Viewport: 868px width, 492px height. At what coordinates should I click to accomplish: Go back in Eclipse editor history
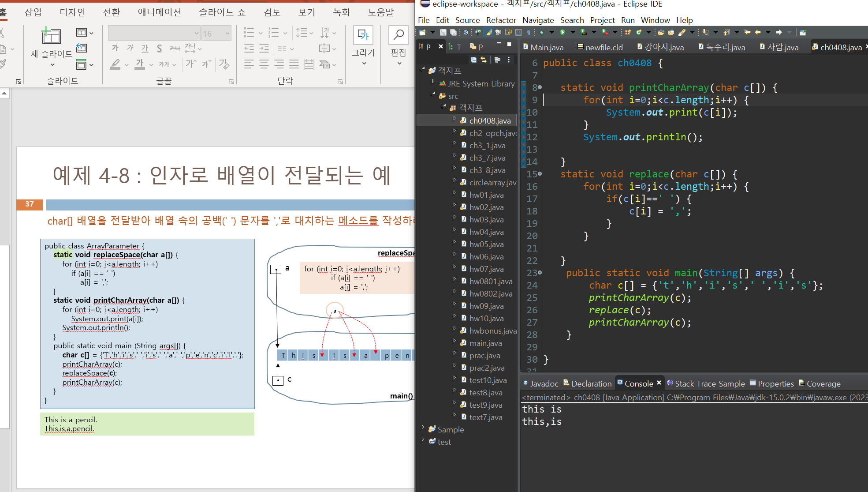(x=758, y=32)
